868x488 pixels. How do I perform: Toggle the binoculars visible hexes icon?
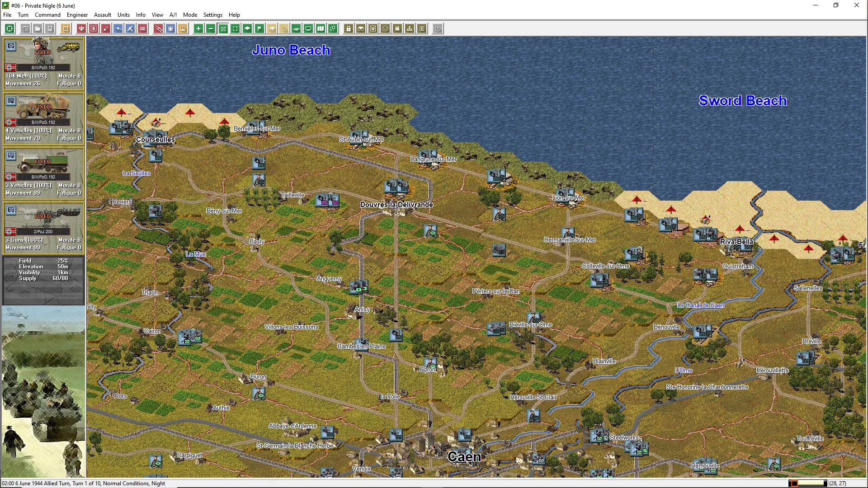[361, 28]
